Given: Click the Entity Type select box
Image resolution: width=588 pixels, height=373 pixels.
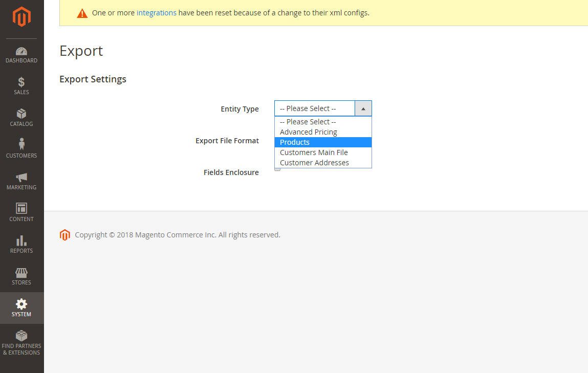Looking at the screenshot, I should [x=323, y=108].
